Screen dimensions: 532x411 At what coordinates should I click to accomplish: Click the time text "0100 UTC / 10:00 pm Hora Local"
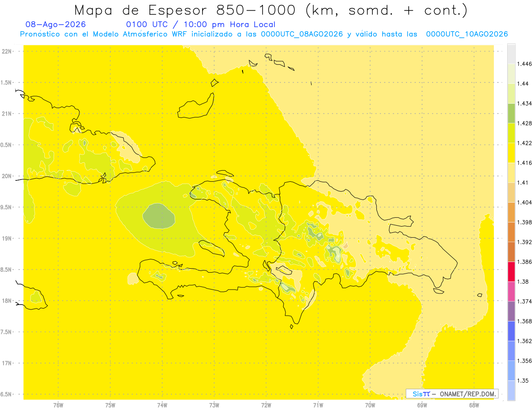tap(201, 24)
